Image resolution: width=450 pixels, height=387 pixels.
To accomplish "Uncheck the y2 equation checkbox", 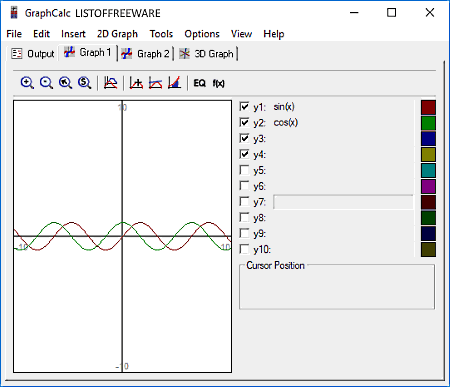I will pos(244,122).
